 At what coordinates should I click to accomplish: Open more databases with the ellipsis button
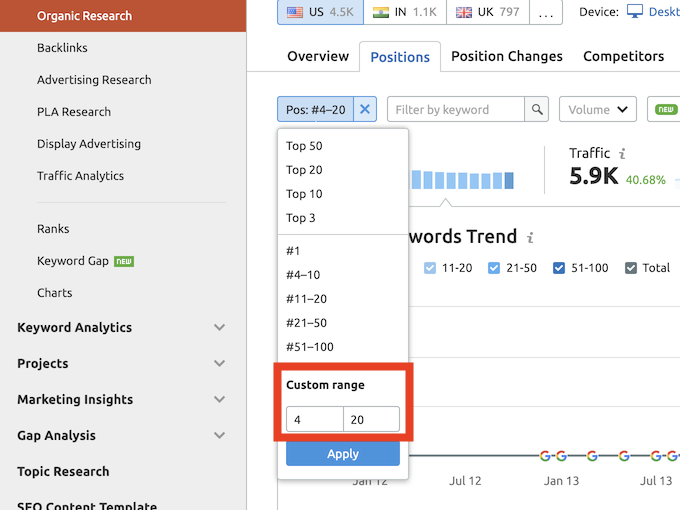coord(545,12)
